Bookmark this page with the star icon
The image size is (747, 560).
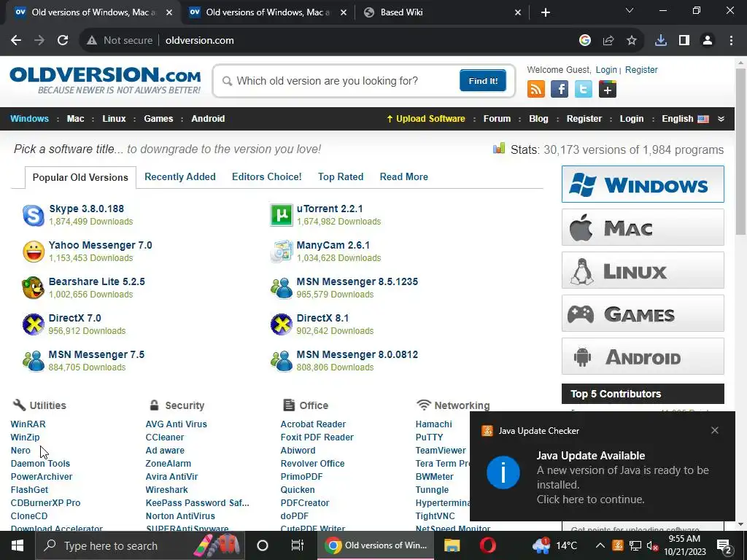(x=632, y=41)
